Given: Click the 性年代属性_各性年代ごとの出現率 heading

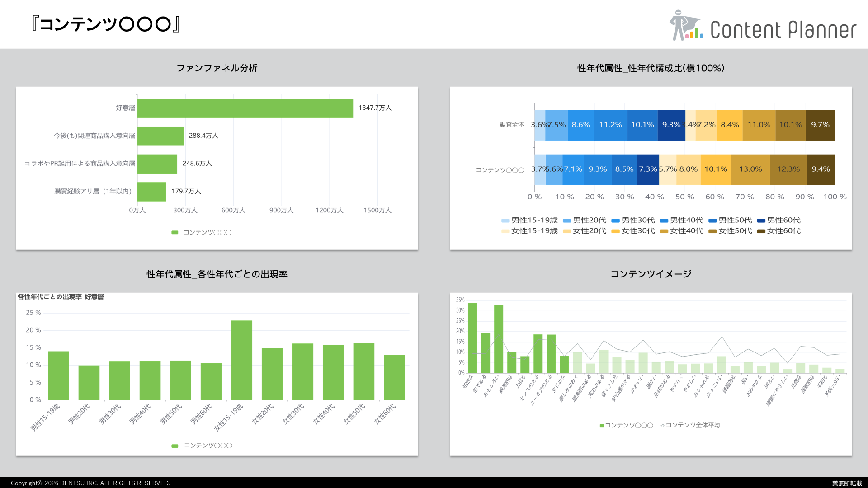Looking at the screenshot, I should (x=217, y=274).
